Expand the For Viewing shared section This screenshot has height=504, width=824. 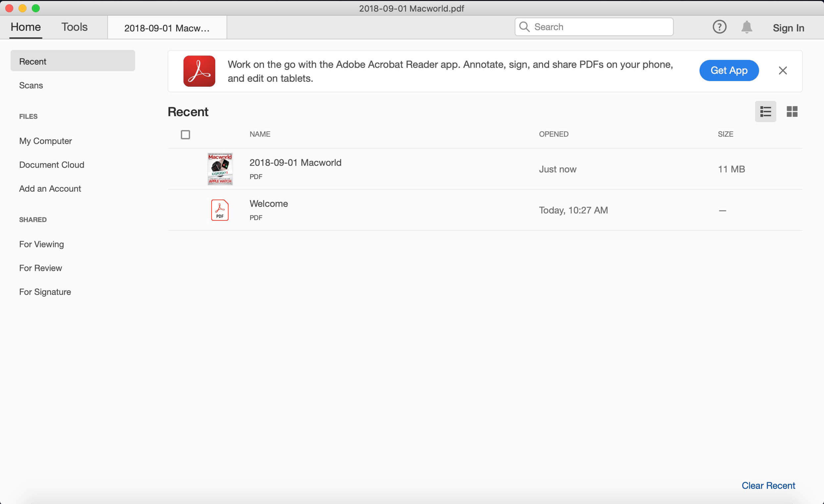41,244
